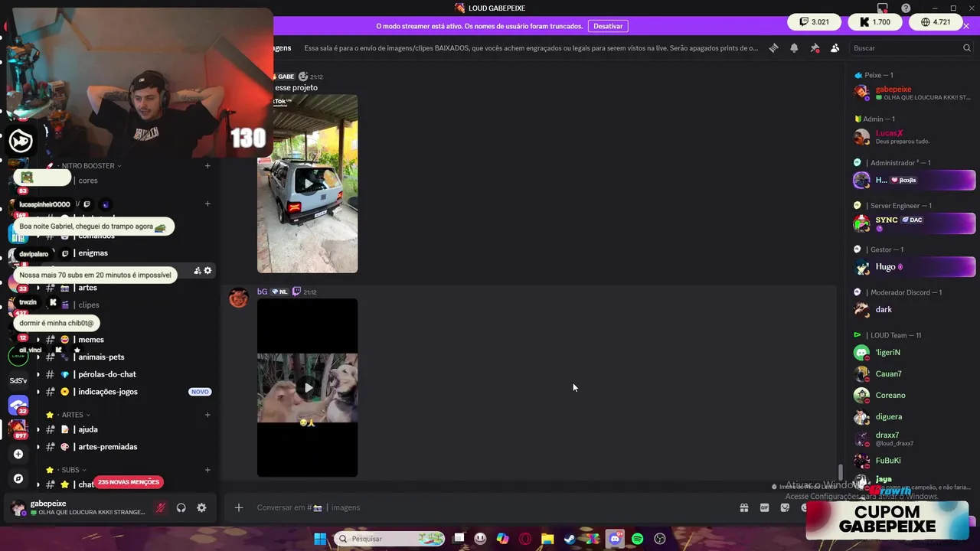Image resolution: width=980 pixels, height=551 pixels.
Task: Open Opera browser from the taskbar
Action: click(x=525, y=539)
